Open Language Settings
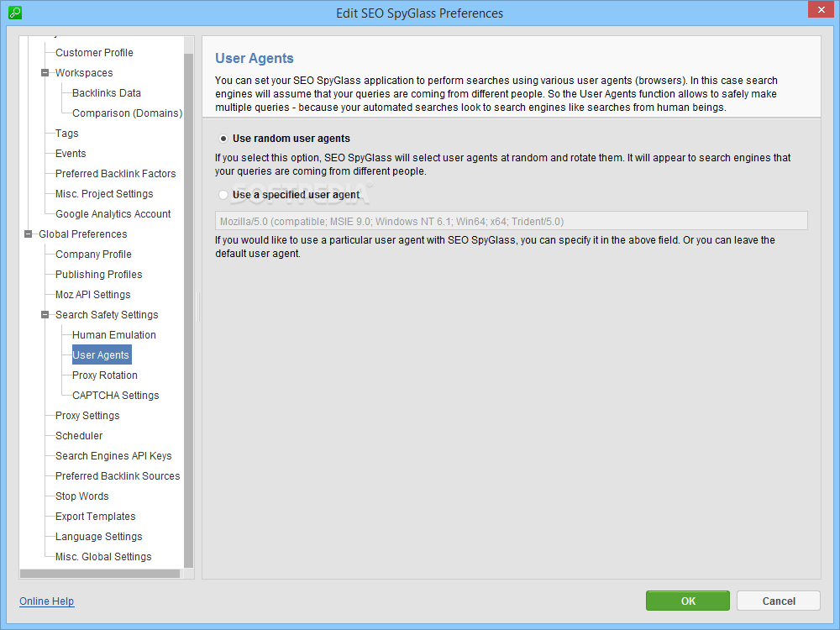This screenshot has height=630, width=840. [99, 537]
